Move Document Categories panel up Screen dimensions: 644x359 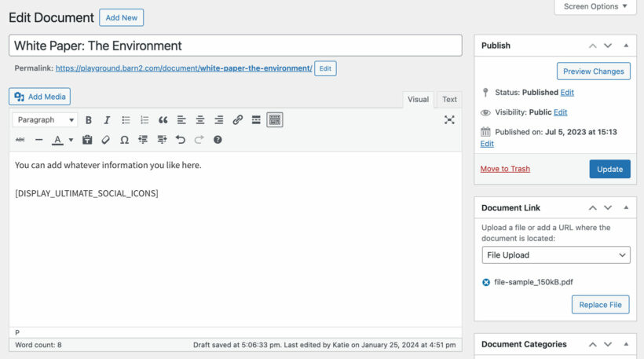coord(593,344)
